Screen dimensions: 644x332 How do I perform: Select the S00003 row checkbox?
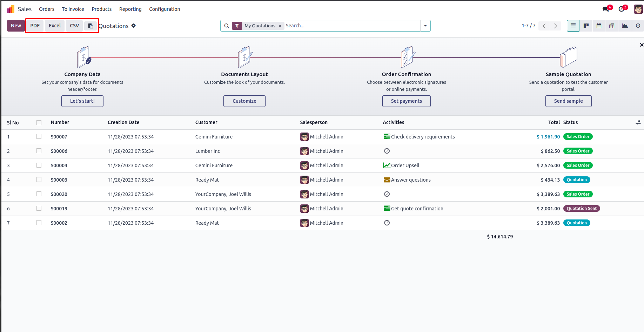click(39, 179)
